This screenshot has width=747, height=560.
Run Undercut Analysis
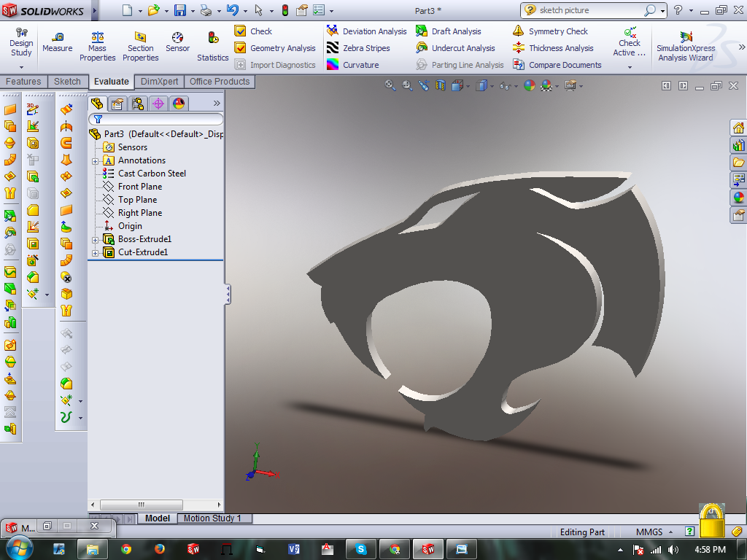[455, 48]
